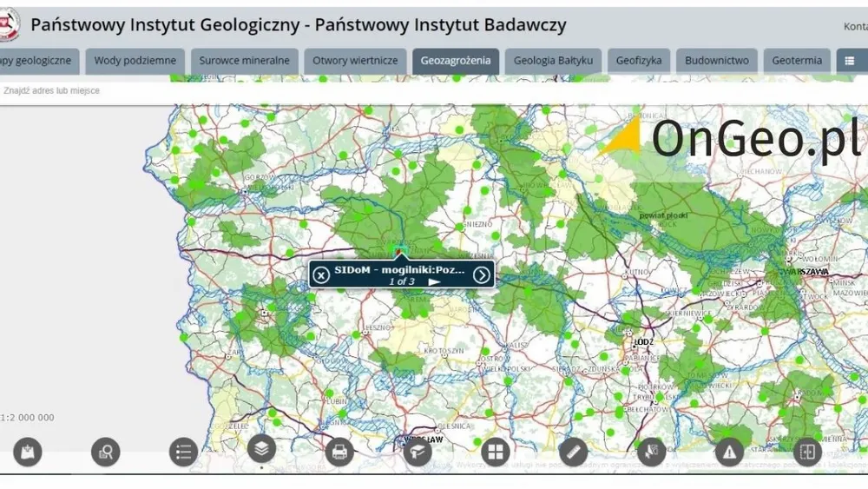Screen dimensions: 868x489
Task: Open the print map tool
Action: [339, 452]
